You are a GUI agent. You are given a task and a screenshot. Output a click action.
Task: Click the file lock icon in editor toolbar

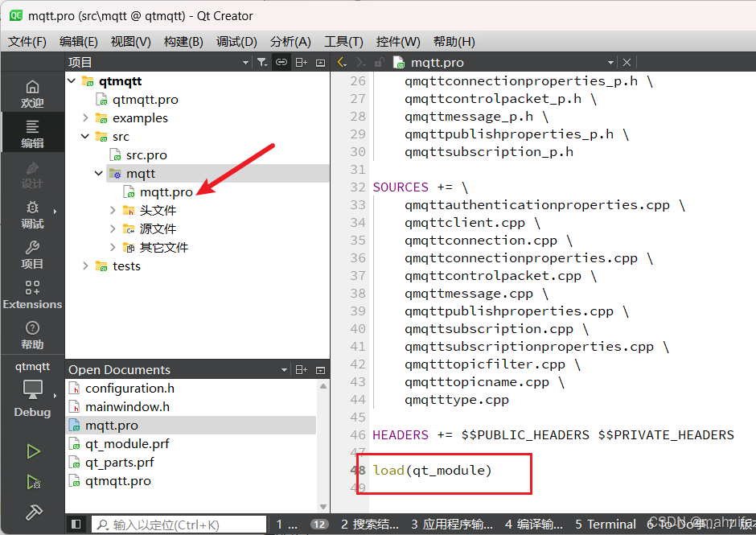click(x=380, y=62)
